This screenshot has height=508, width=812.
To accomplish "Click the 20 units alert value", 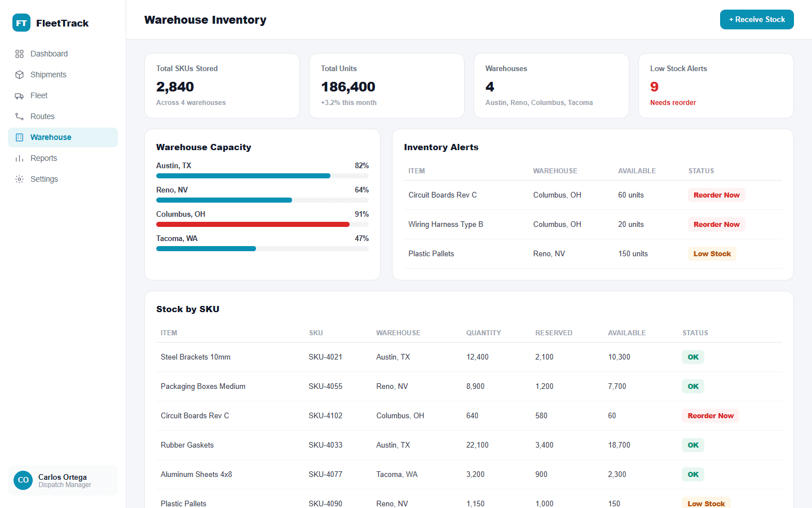I will coord(631,224).
